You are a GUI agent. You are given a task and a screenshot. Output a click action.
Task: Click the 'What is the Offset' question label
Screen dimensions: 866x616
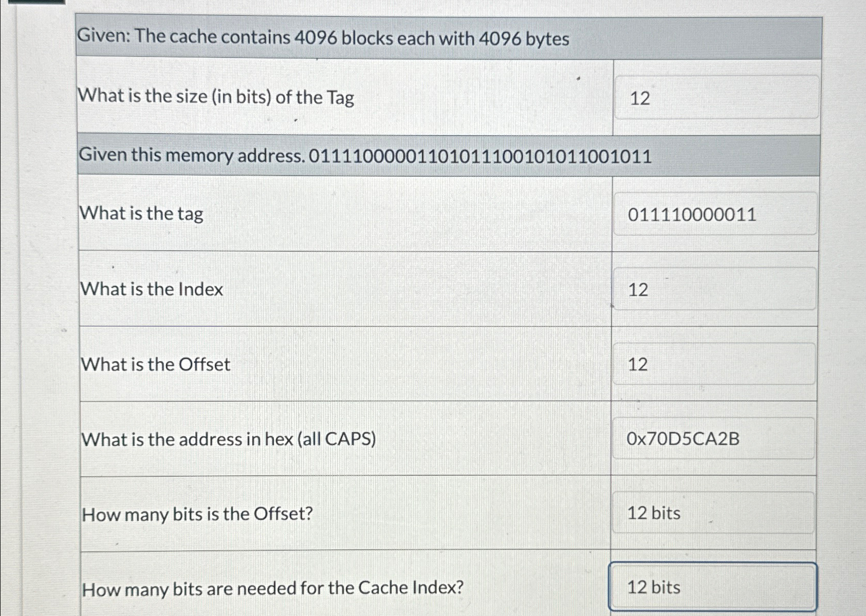[x=154, y=365]
